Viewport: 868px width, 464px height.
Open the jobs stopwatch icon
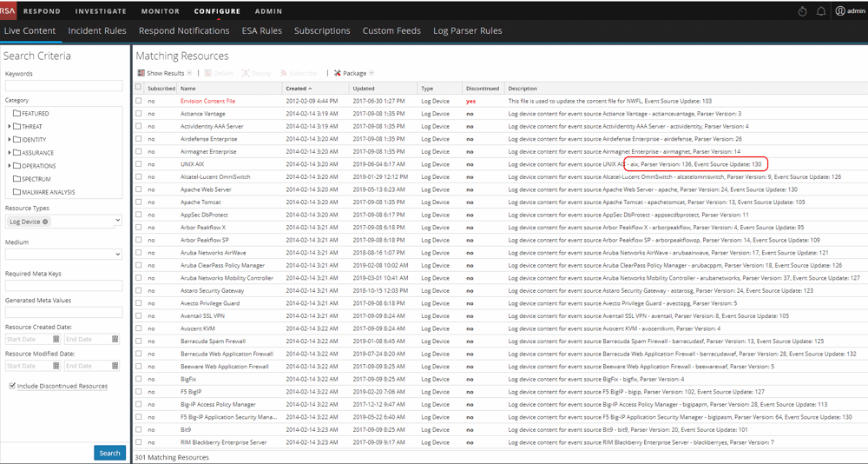802,11
